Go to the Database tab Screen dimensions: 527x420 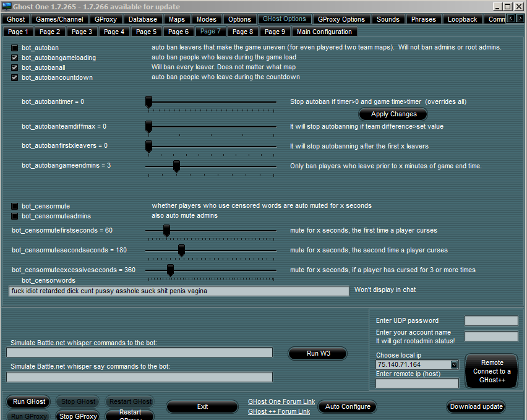click(143, 19)
